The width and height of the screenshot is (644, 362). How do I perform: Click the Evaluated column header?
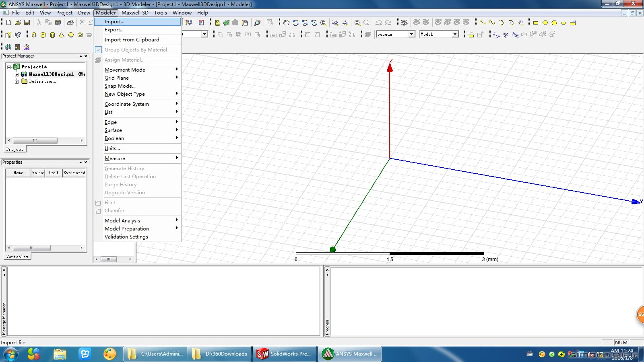(74, 173)
